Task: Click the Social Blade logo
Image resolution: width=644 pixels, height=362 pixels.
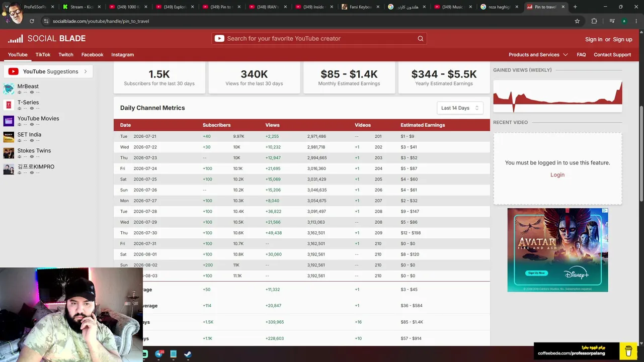Action: click(x=47, y=39)
